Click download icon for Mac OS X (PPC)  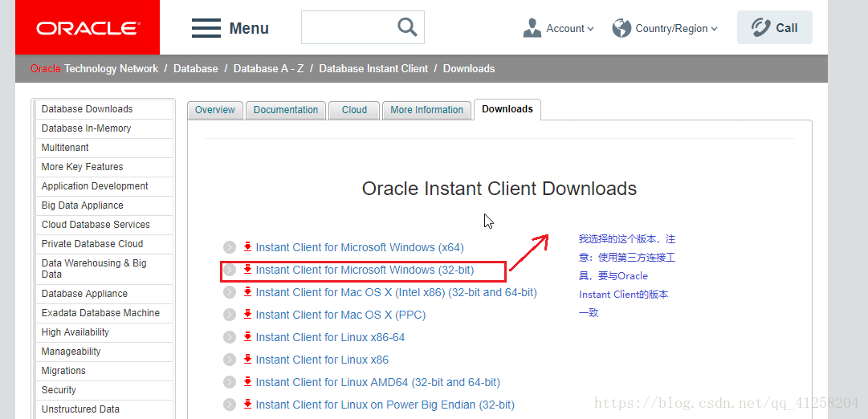[247, 315]
